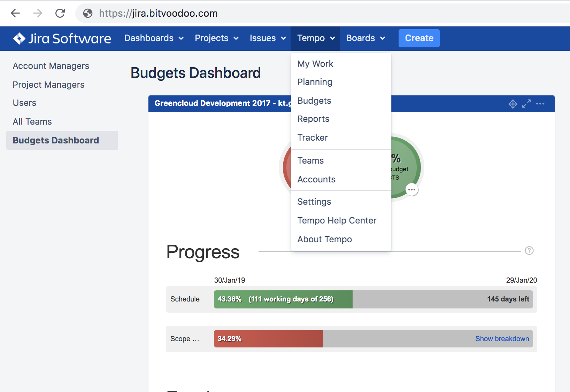Maximize the Greencloud gadget with expand icon
This screenshot has height=392, width=570.
(526, 104)
